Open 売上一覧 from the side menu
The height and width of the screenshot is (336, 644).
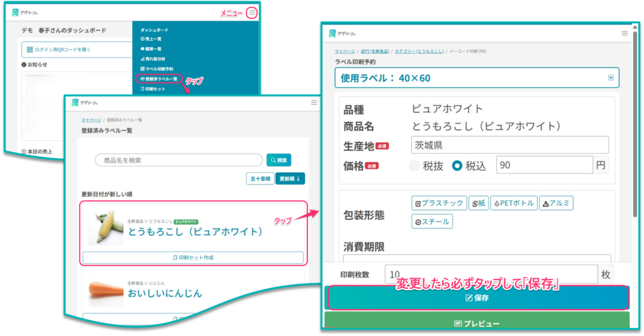[x=153, y=39]
